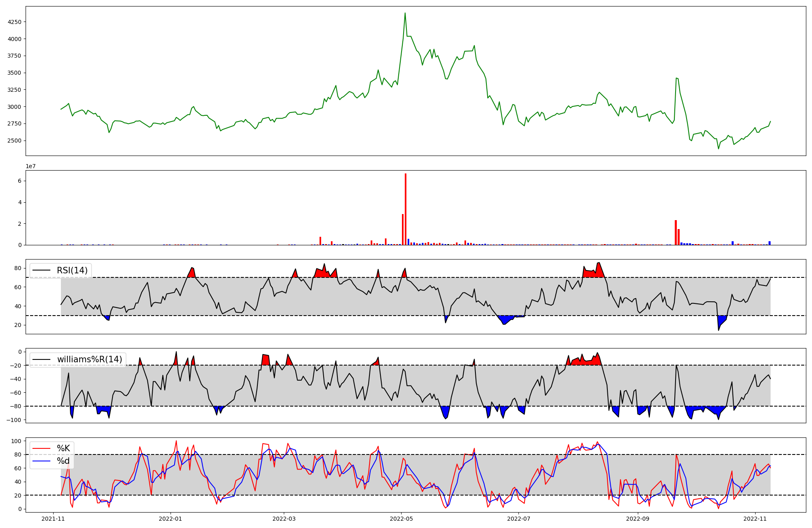Click the red %K legend line sample
The image size is (812, 528).
point(41,448)
